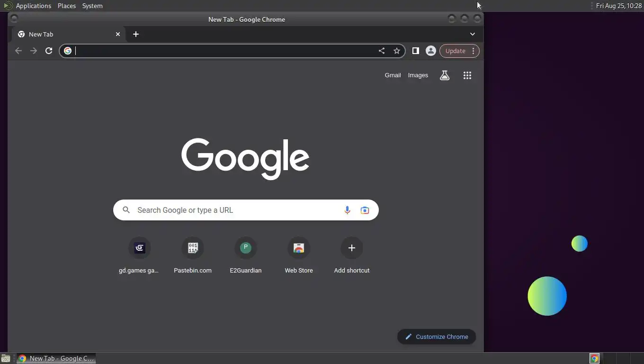Screen dimensions: 644x364
Task: Bookmark this tab with the star icon
Action: point(397,51)
